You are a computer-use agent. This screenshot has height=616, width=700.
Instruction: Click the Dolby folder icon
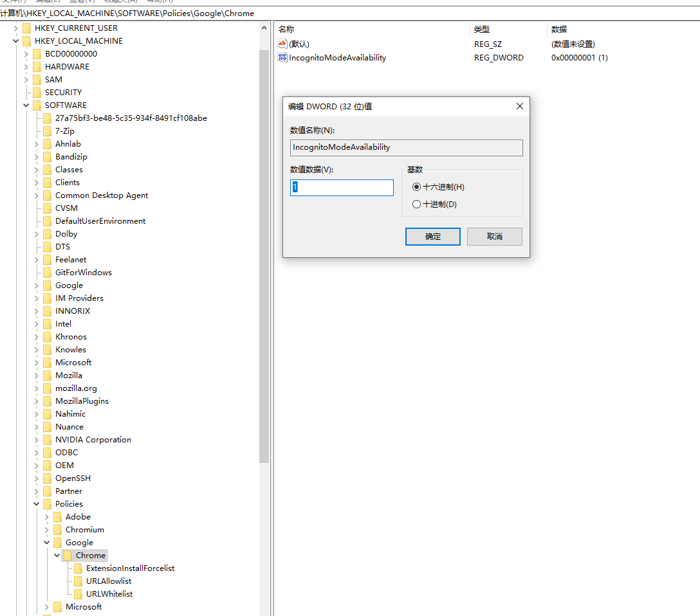point(48,233)
